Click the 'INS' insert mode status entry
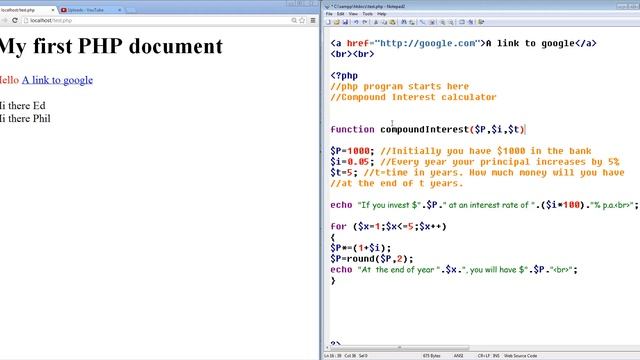Image resolution: width=640 pixels, height=360 pixels. click(x=496, y=356)
